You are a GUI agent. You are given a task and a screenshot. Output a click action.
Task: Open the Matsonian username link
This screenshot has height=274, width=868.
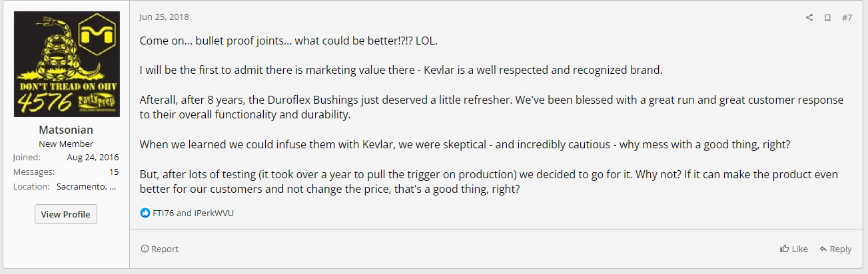point(67,130)
